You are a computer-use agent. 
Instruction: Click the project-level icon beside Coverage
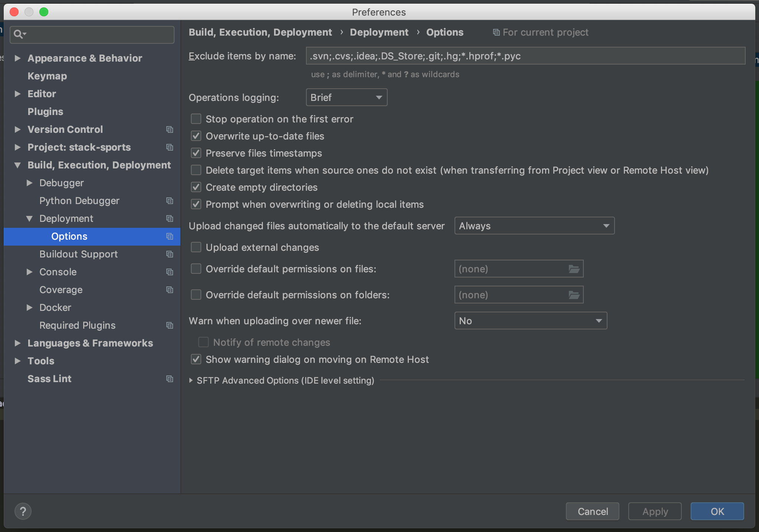170,290
